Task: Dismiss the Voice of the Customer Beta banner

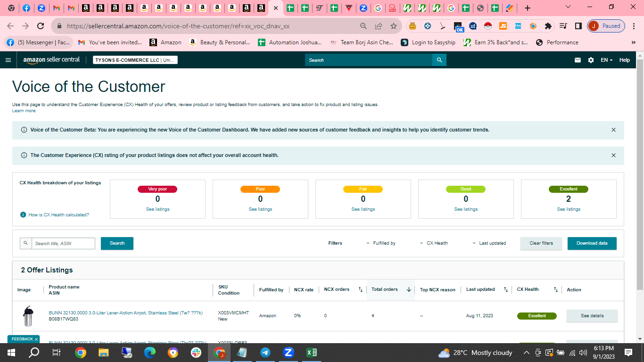Action: coord(613,130)
